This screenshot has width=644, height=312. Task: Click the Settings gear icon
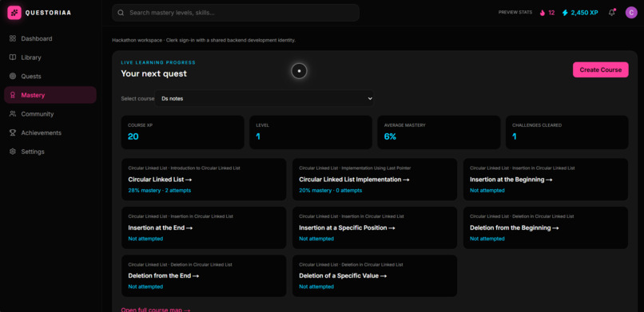coord(13,152)
